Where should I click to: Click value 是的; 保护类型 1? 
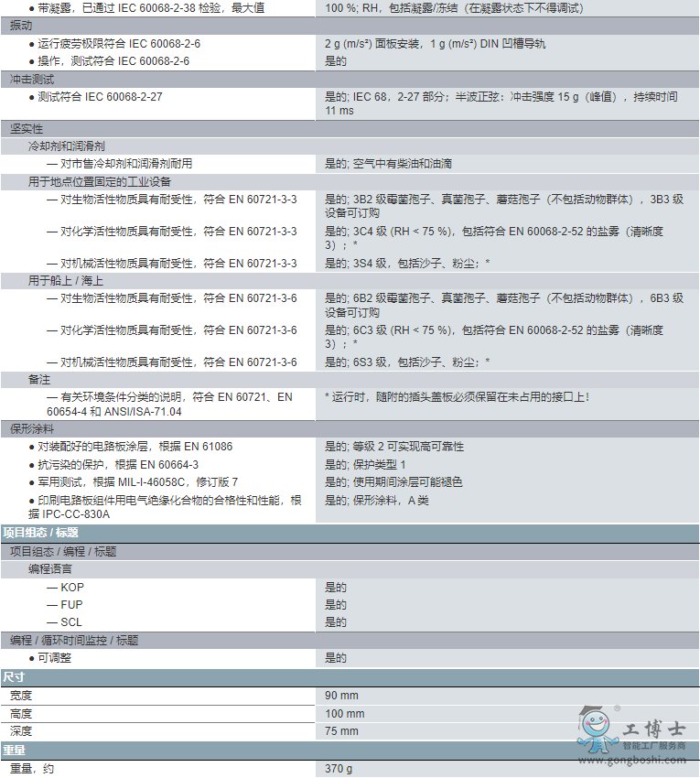point(365,465)
